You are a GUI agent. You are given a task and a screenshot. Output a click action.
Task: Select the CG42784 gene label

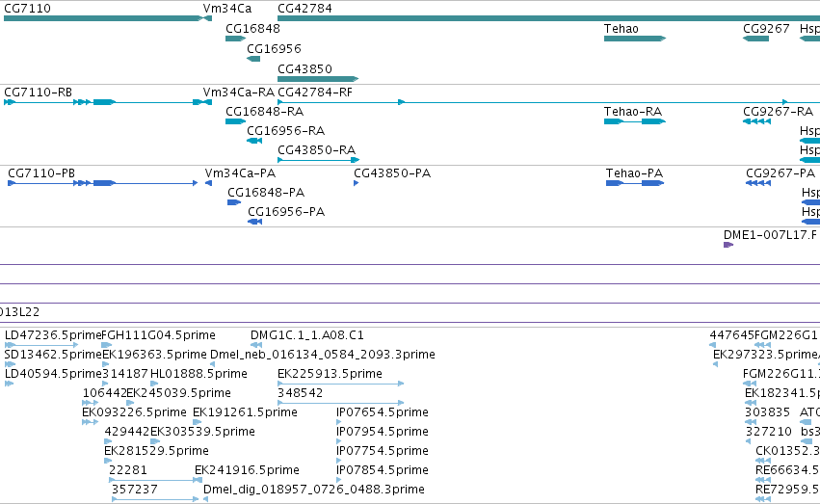point(304,9)
